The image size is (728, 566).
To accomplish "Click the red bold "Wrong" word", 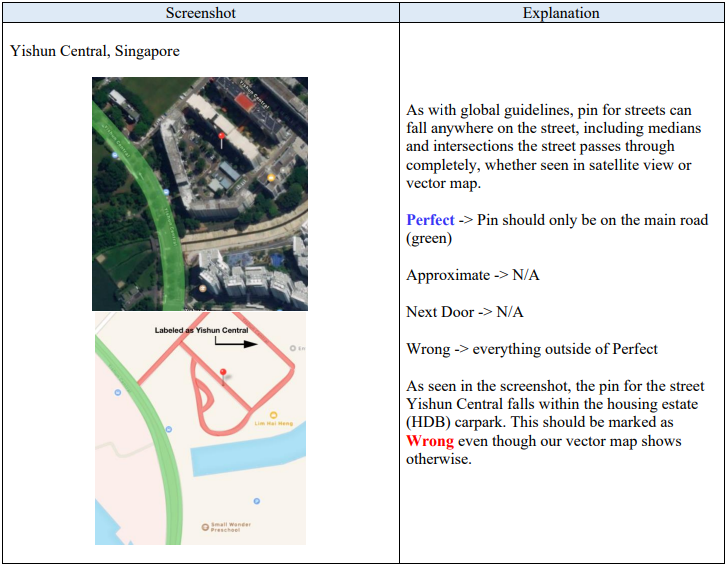I will [429, 441].
